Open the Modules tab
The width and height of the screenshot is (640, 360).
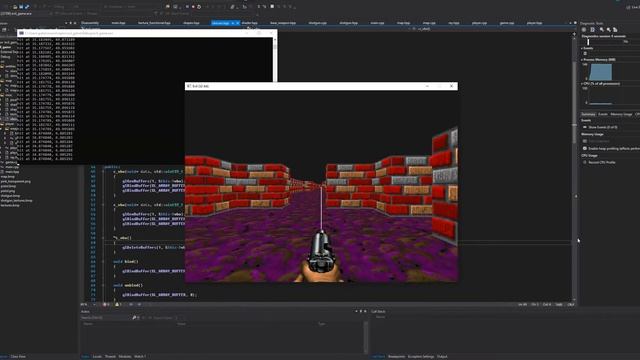pos(125,357)
